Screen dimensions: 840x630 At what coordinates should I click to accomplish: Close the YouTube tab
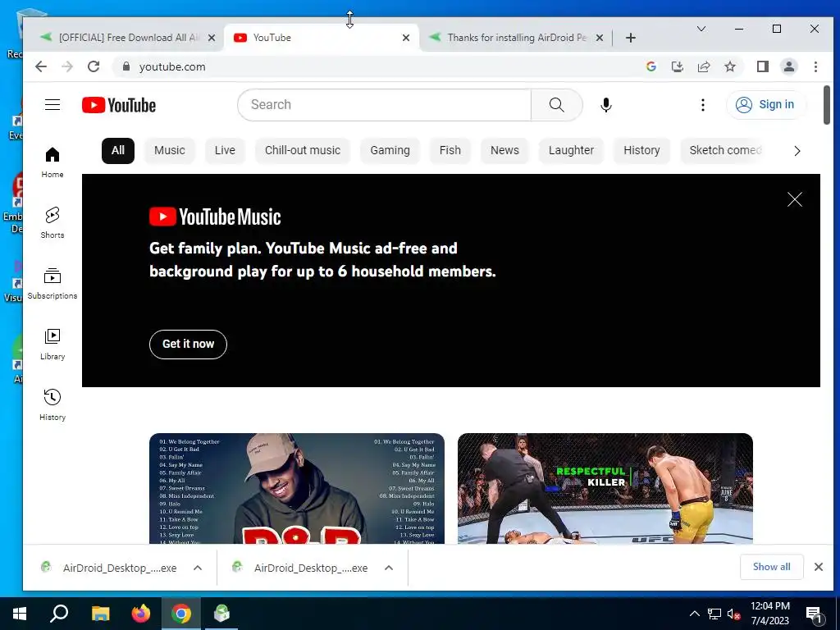pos(406,38)
